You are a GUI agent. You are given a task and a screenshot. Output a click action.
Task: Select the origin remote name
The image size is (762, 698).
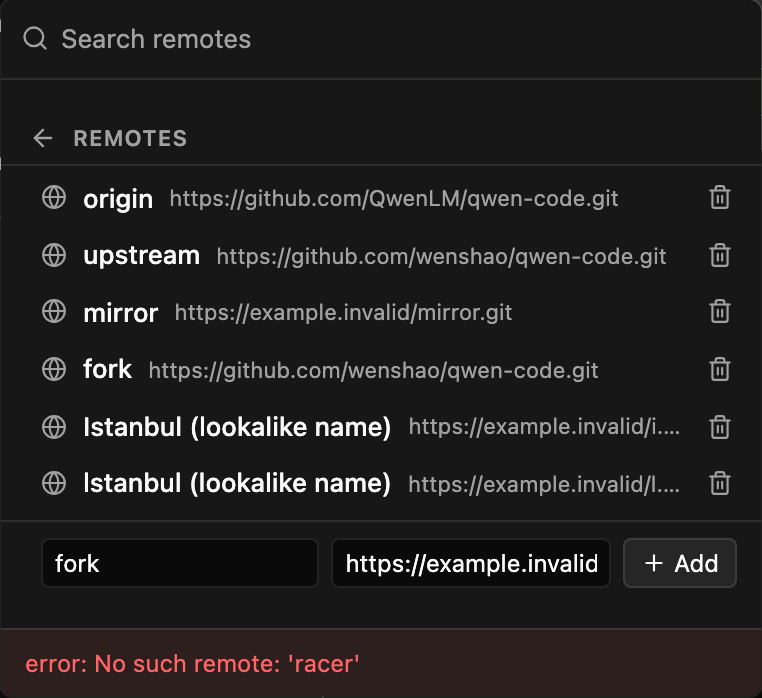[x=118, y=199]
